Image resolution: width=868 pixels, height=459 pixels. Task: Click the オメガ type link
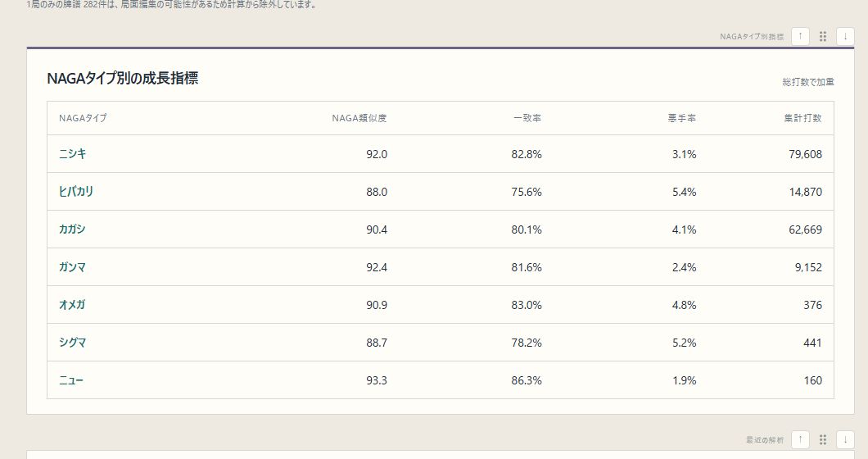click(72, 304)
